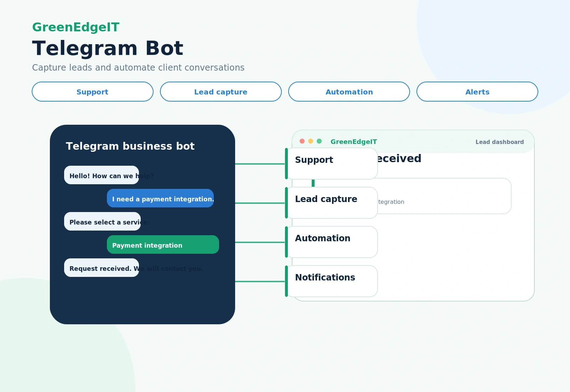Click the 'I need a payment integration.' message
This screenshot has width=570, height=392.
click(160, 198)
